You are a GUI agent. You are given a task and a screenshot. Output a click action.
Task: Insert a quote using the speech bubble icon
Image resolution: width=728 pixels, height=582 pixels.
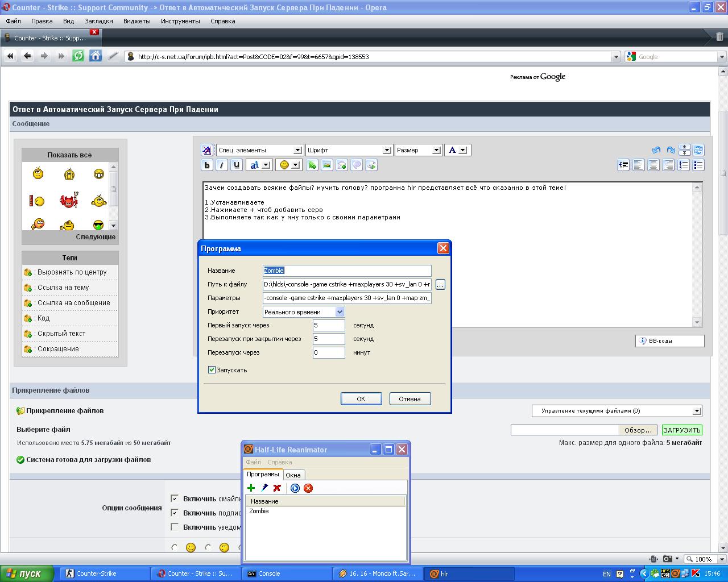[x=357, y=165]
